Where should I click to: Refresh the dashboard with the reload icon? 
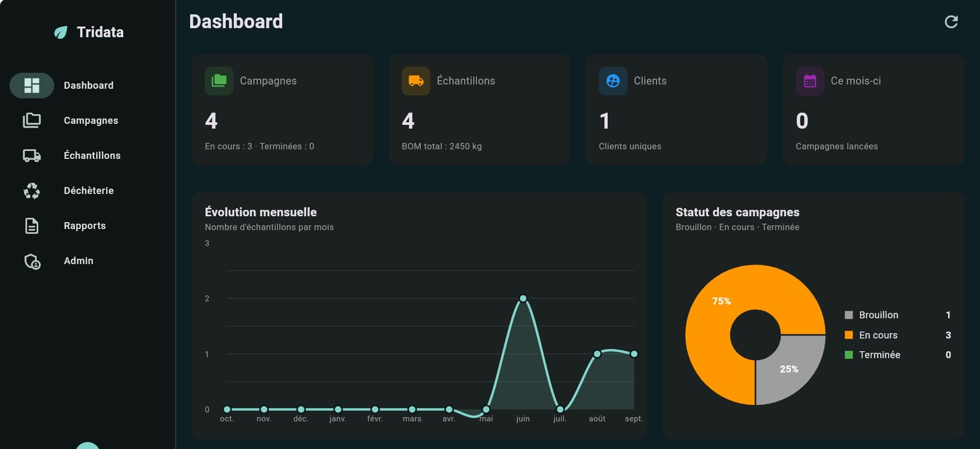951,22
